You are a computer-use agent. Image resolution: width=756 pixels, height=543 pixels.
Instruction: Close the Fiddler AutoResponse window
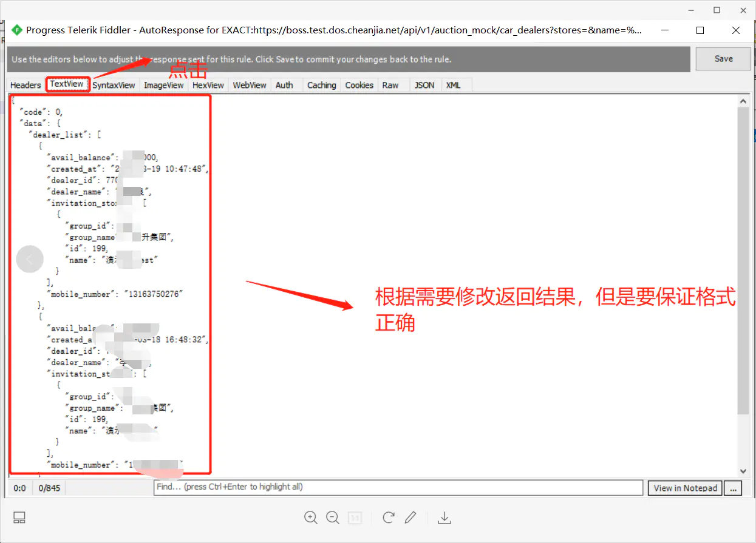coord(736,30)
